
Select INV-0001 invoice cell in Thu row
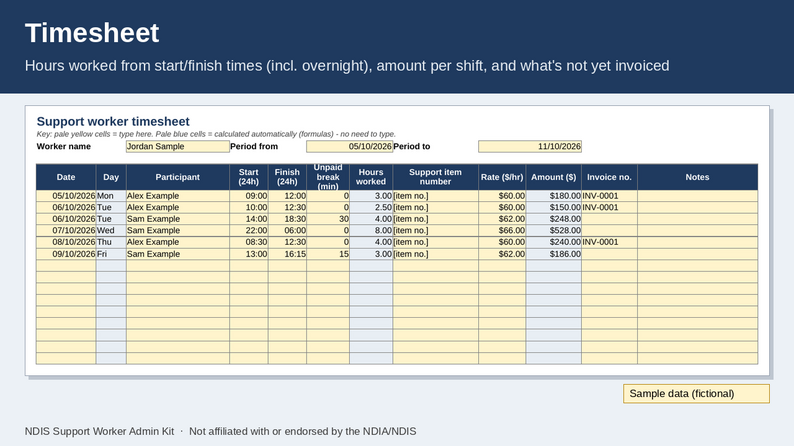click(x=609, y=242)
